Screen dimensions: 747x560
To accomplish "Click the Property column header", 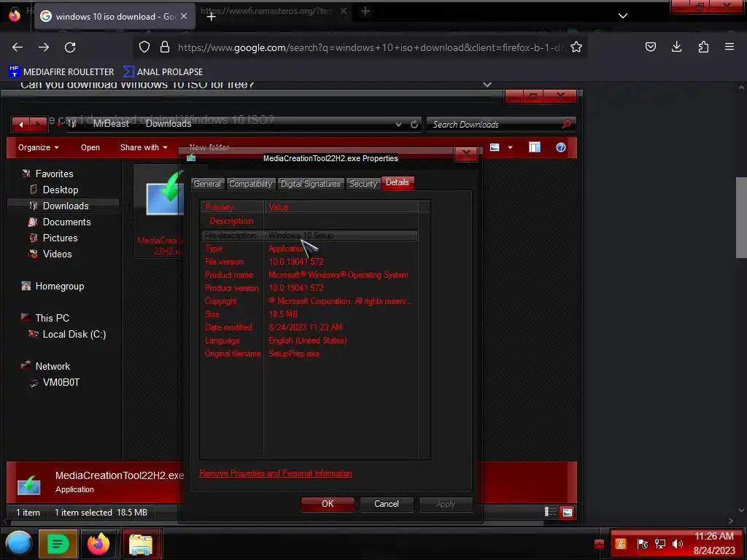I will [233, 207].
